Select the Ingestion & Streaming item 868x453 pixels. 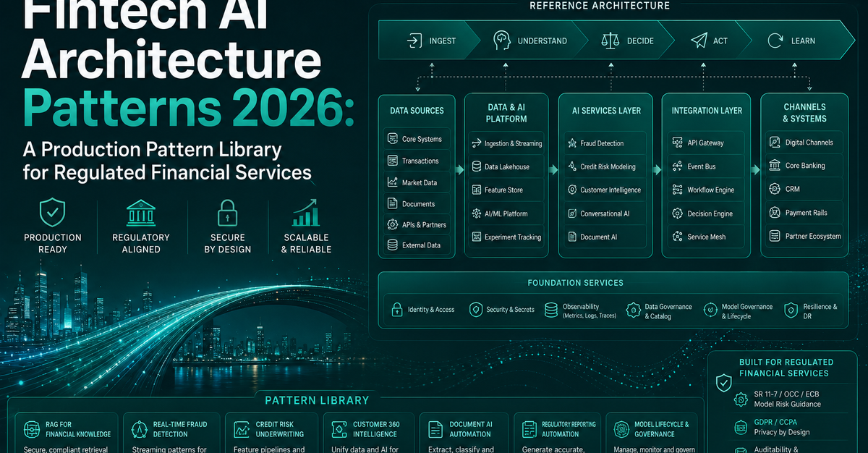click(x=506, y=143)
